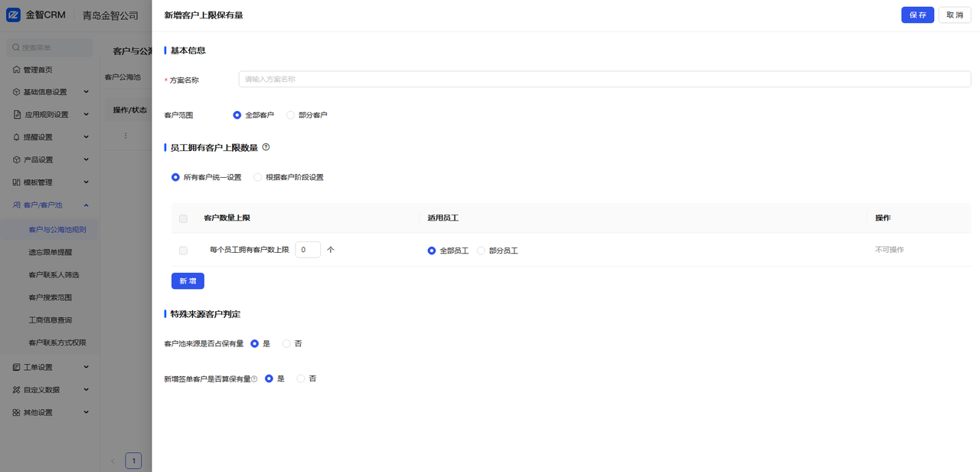Expand the 基础信息设置 menu chevron
980x472 pixels.
tap(86, 92)
